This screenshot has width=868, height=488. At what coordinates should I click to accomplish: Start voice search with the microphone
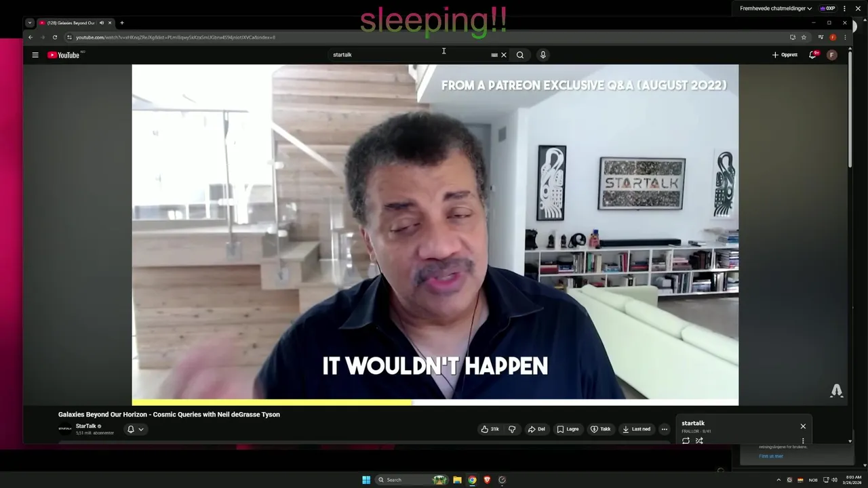click(x=542, y=55)
